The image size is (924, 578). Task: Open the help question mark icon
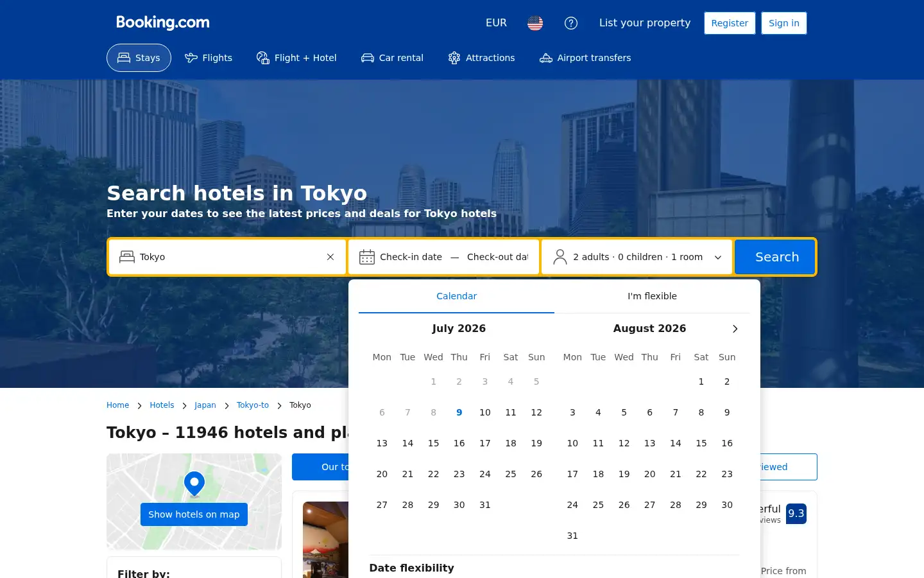(571, 23)
